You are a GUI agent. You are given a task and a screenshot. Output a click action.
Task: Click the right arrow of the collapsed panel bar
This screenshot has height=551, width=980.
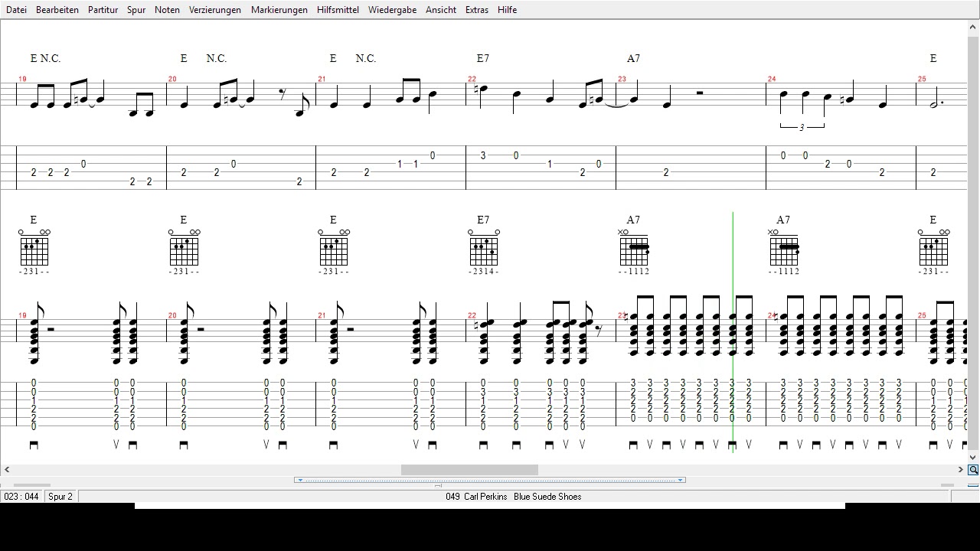tap(681, 481)
